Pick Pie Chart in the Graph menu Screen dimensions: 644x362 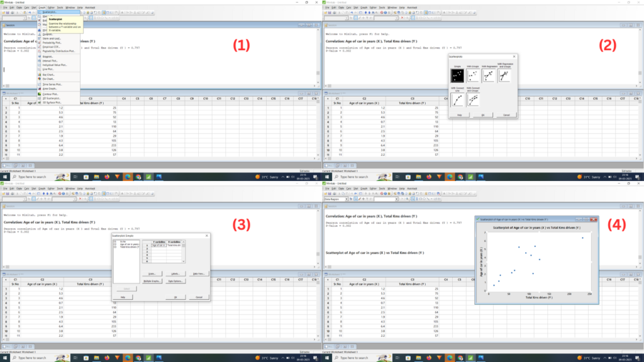[52, 78]
